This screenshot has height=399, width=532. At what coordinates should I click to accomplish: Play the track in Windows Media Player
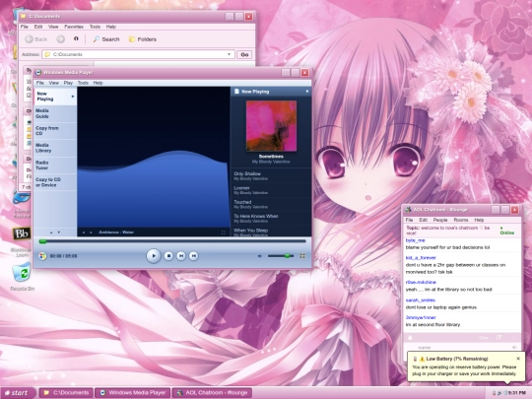tap(154, 256)
